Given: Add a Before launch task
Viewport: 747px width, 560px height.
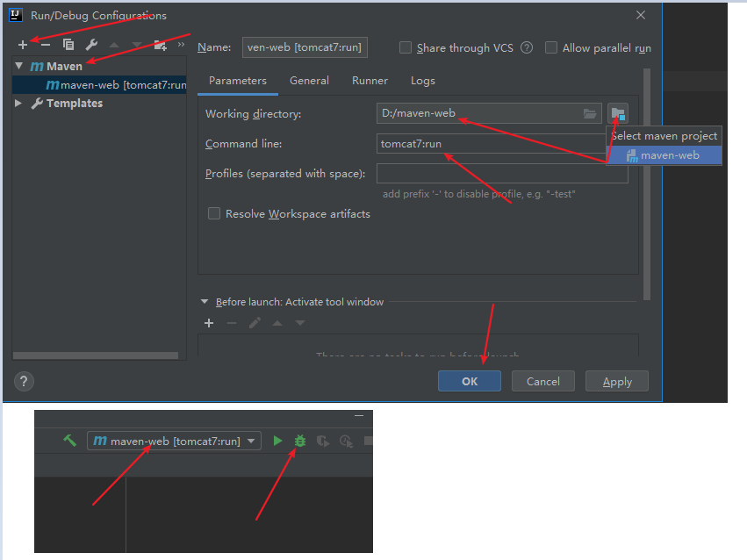Looking at the screenshot, I should coord(209,323).
